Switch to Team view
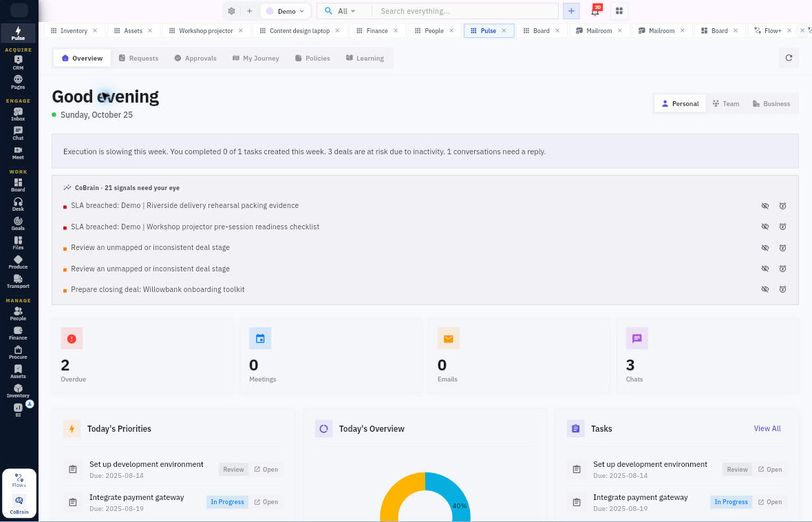This screenshot has width=812, height=522. click(x=725, y=104)
